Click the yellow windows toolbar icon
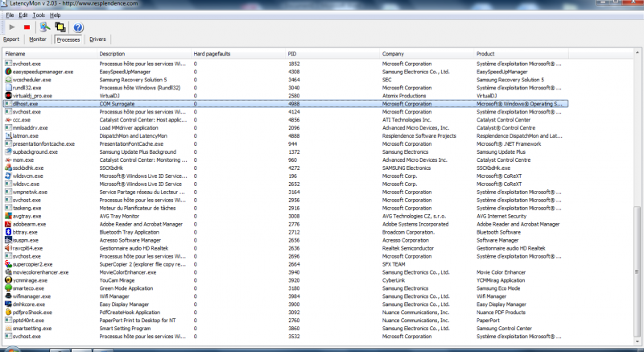 coord(60,27)
